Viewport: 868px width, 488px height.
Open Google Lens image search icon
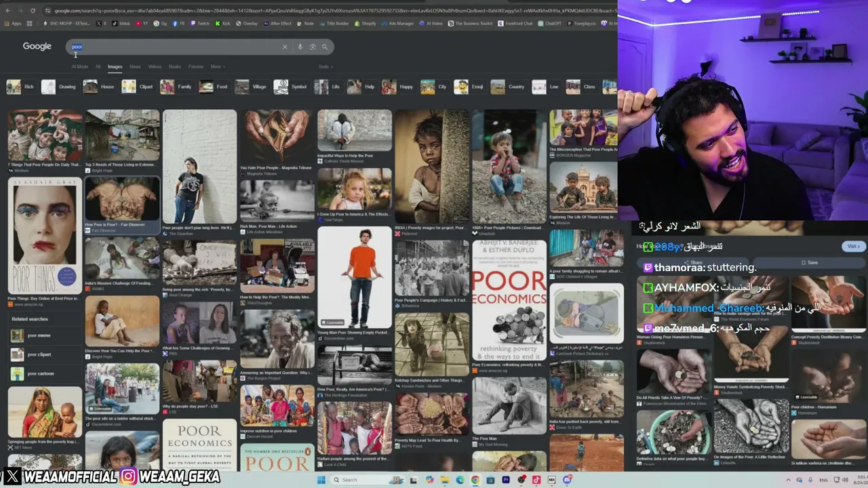(x=313, y=47)
